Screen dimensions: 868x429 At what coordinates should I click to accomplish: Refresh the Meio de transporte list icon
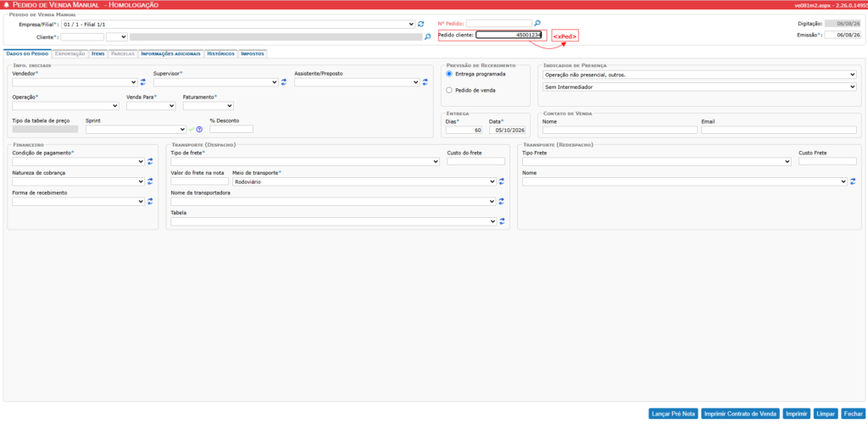point(502,181)
